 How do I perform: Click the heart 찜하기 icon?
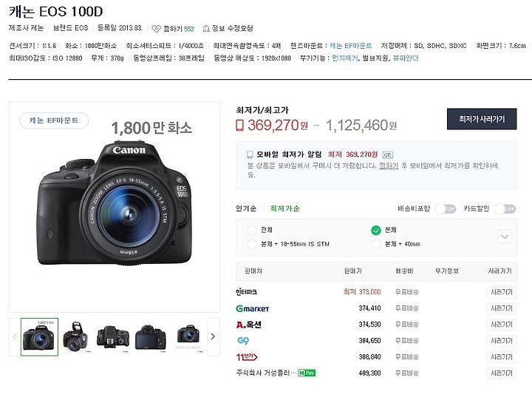[x=156, y=29]
